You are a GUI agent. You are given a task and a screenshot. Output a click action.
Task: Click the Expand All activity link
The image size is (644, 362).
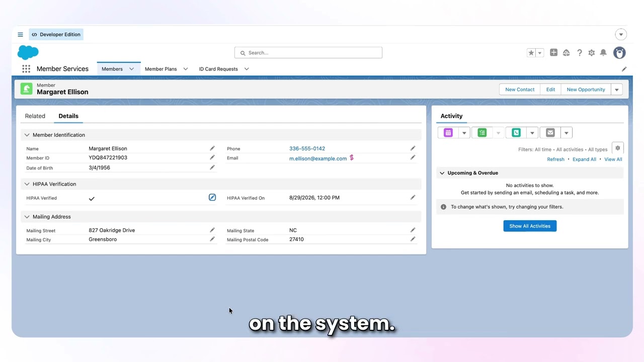pyautogui.click(x=584, y=159)
